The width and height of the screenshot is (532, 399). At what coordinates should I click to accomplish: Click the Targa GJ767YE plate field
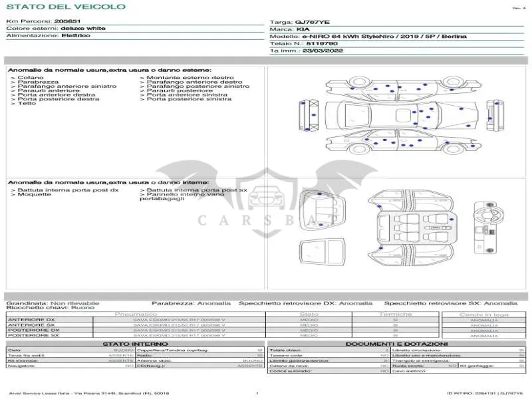pyautogui.click(x=300, y=23)
